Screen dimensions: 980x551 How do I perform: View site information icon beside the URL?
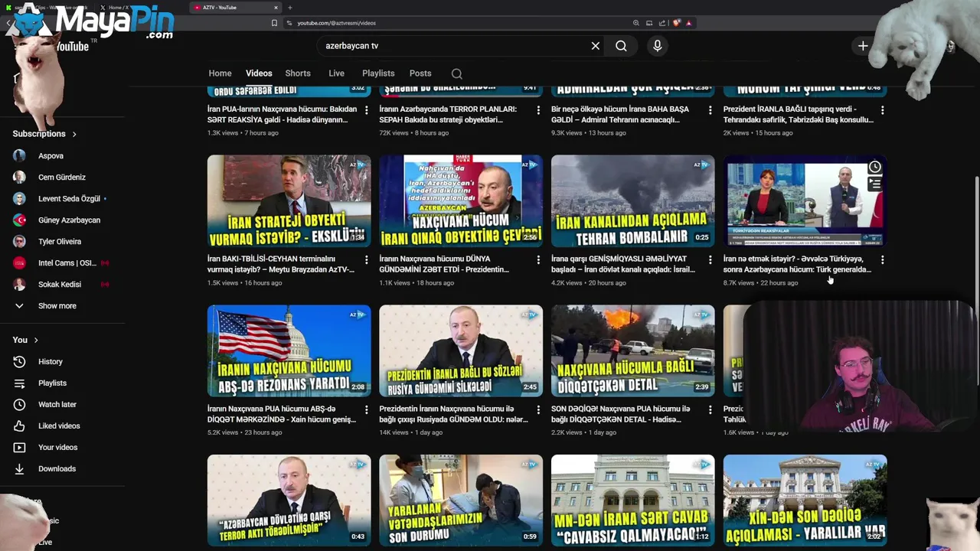289,23
